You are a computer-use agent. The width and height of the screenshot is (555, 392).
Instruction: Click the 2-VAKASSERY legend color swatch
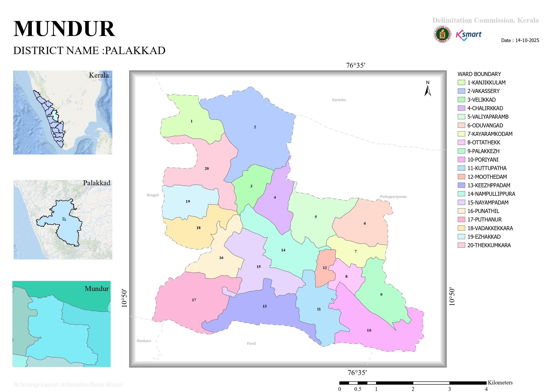click(461, 91)
